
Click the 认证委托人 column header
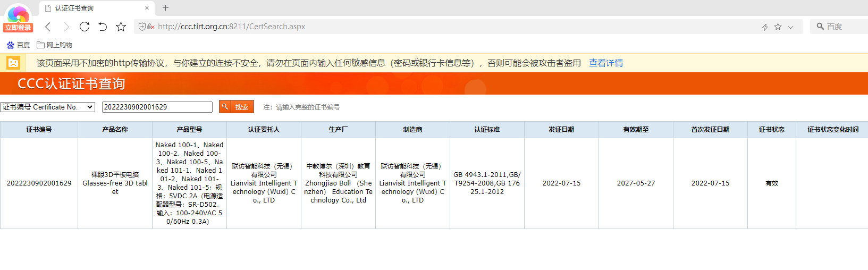(264, 130)
